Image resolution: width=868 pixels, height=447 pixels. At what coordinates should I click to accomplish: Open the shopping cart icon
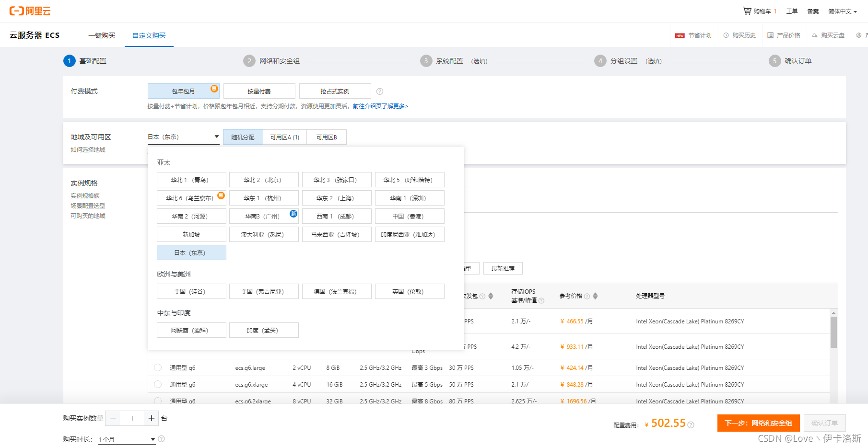[747, 11]
